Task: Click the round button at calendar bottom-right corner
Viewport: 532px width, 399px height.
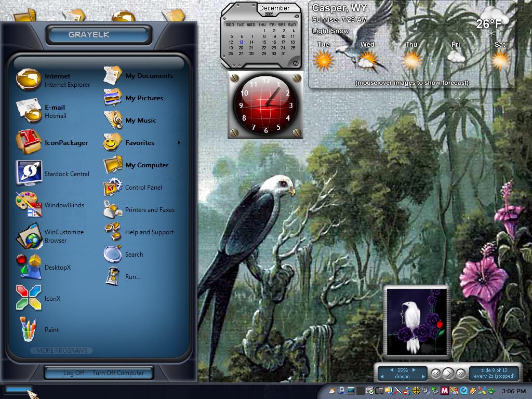Action: pyautogui.click(x=296, y=63)
